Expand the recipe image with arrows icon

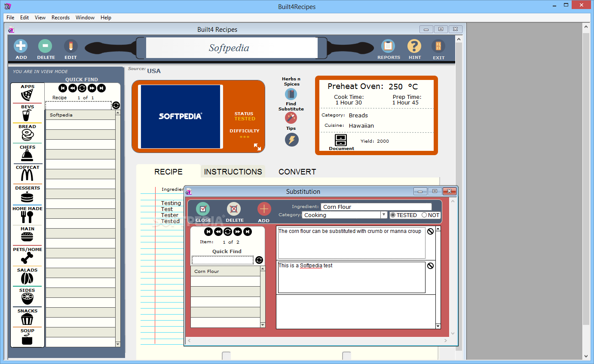click(257, 147)
